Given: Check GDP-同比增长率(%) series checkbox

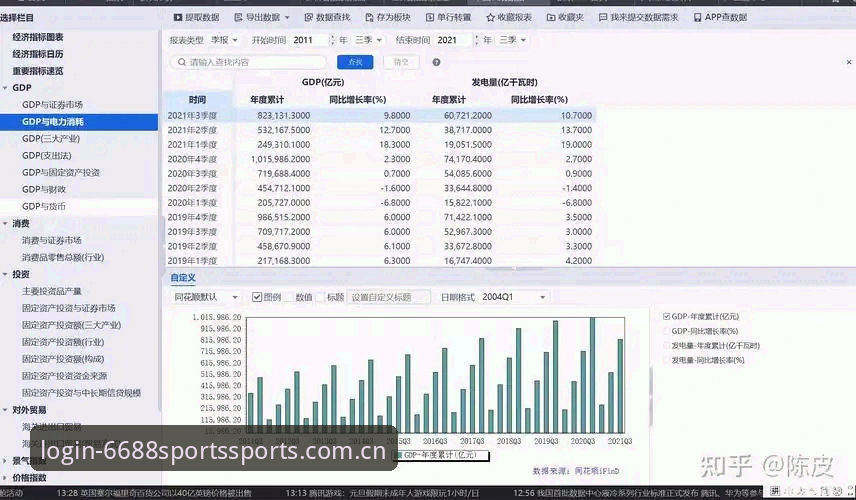Looking at the screenshot, I should pyautogui.click(x=666, y=331).
